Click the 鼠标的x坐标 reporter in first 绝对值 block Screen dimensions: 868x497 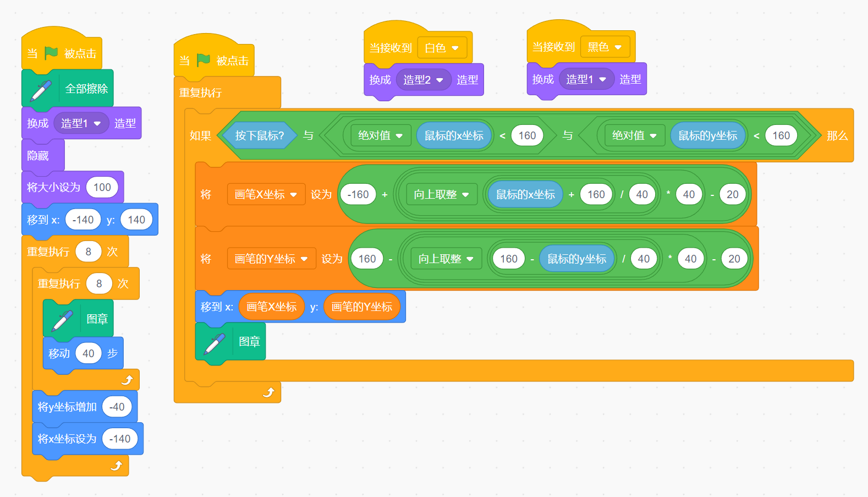pos(454,135)
